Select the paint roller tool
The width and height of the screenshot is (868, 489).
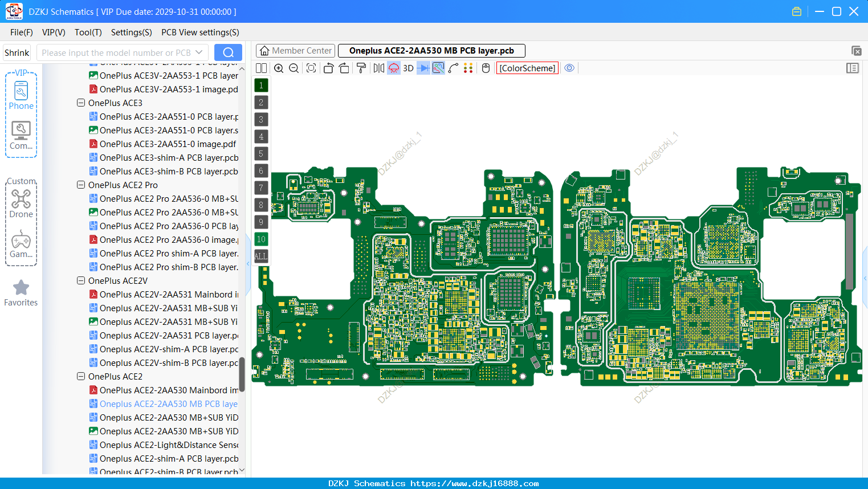[361, 68]
